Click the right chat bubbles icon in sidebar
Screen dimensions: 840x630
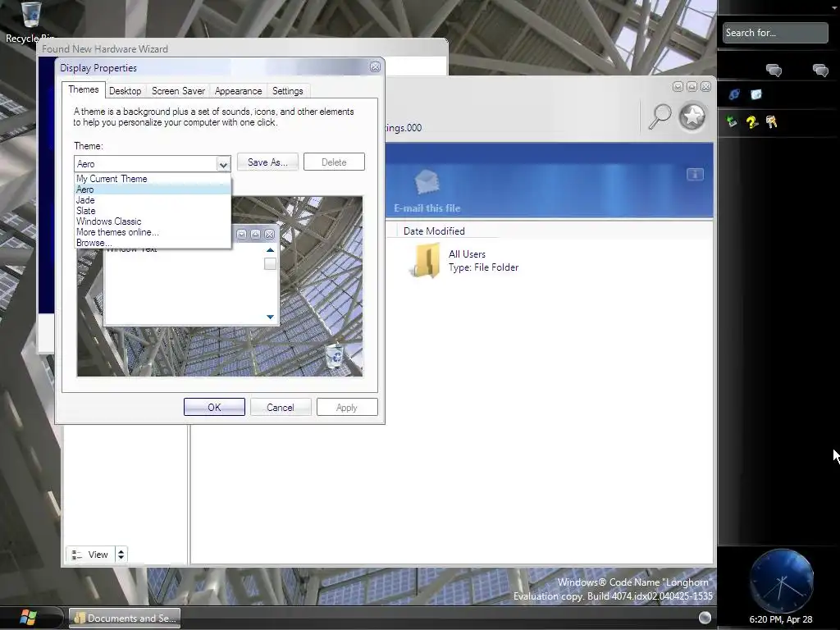(820, 71)
